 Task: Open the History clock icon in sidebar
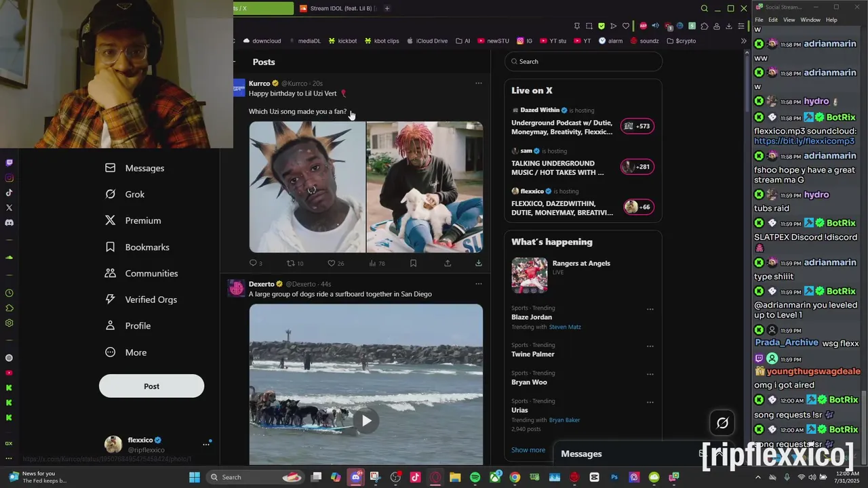coord(9,293)
